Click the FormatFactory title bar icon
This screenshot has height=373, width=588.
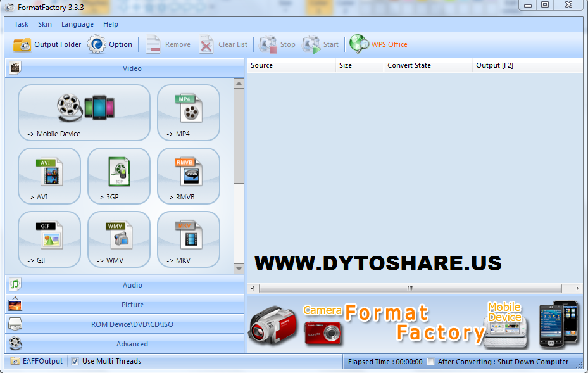[9, 7]
